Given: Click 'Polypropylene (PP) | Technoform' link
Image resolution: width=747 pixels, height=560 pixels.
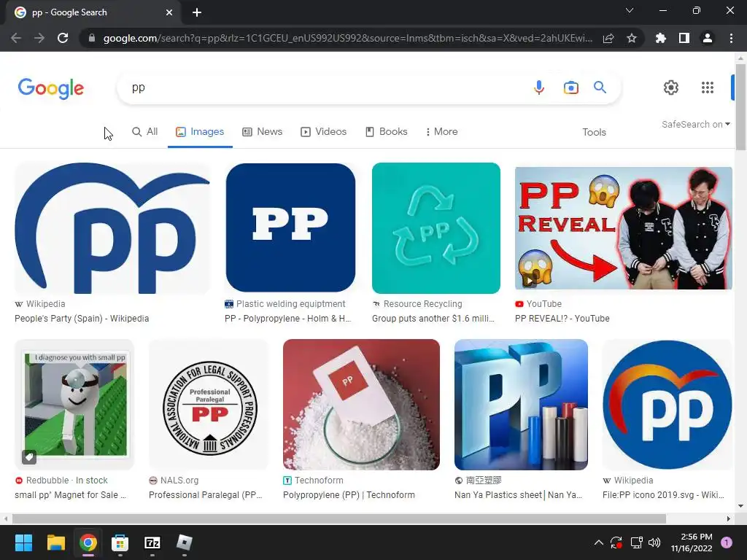Looking at the screenshot, I should click(349, 495).
